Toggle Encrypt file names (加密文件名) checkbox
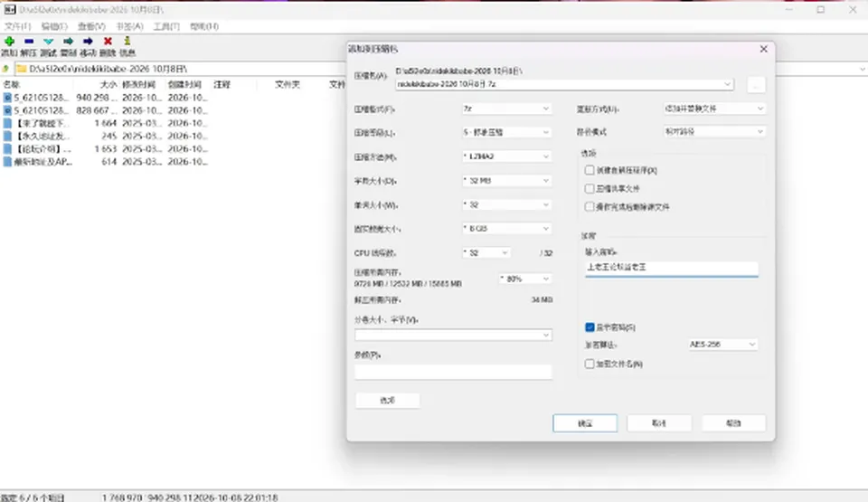Viewport: 868px width, 502px height. pyautogui.click(x=590, y=364)
